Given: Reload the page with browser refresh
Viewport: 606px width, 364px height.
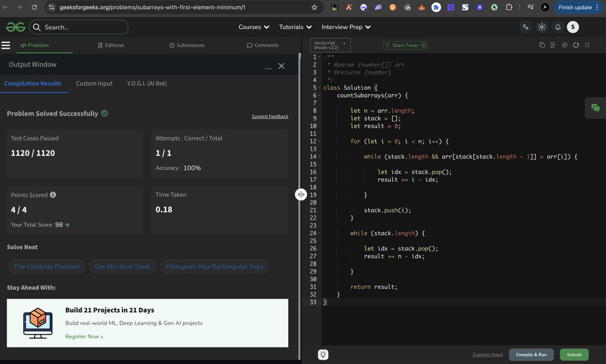Looking at the screenshot, I should click(x=34, y=8).
